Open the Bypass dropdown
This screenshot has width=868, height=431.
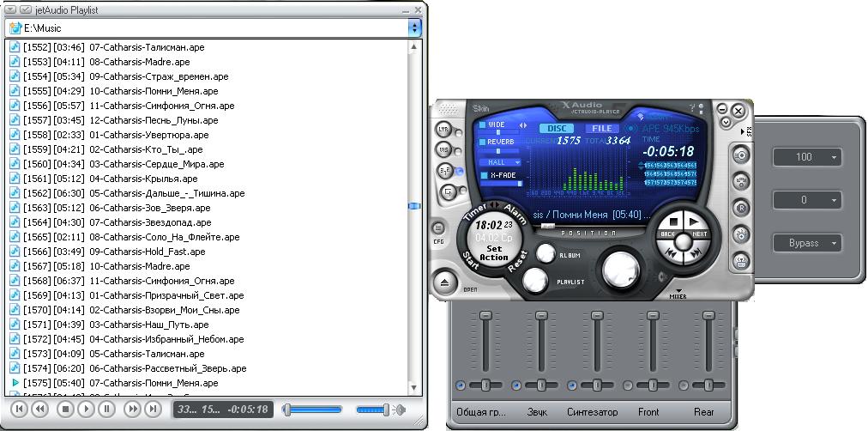point(807,243)
